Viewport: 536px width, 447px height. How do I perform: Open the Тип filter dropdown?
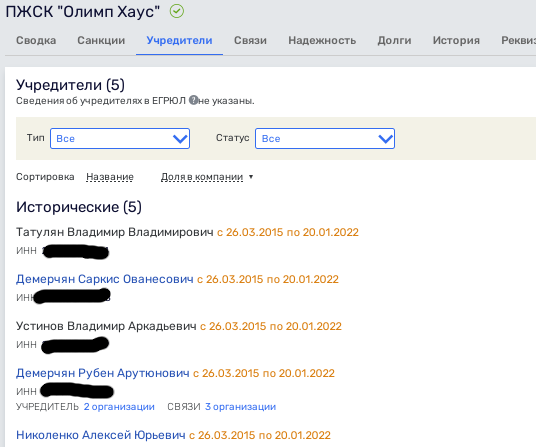click(120, 138)
